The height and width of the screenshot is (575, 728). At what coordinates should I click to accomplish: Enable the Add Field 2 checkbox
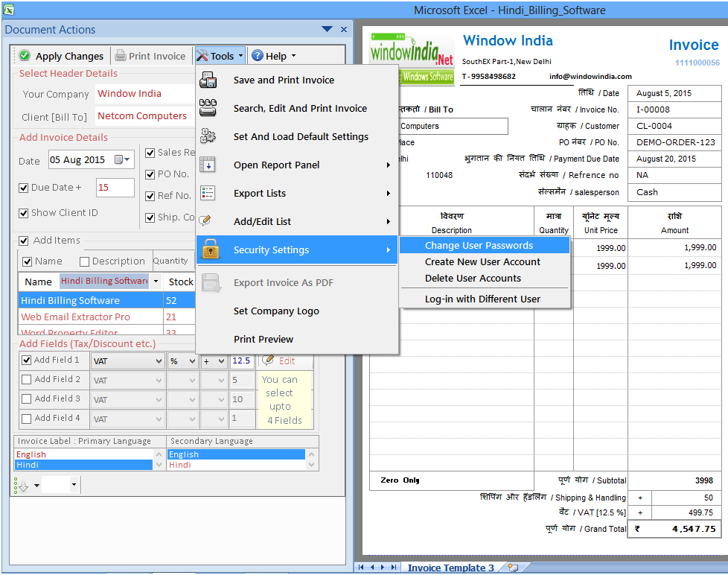click(x=27, y=379)
